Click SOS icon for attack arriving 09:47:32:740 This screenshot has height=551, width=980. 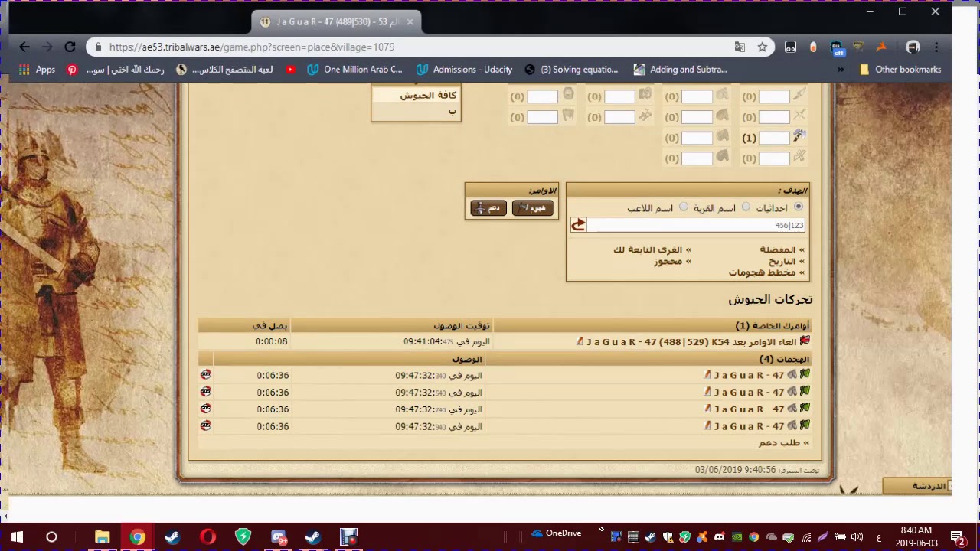206,409
